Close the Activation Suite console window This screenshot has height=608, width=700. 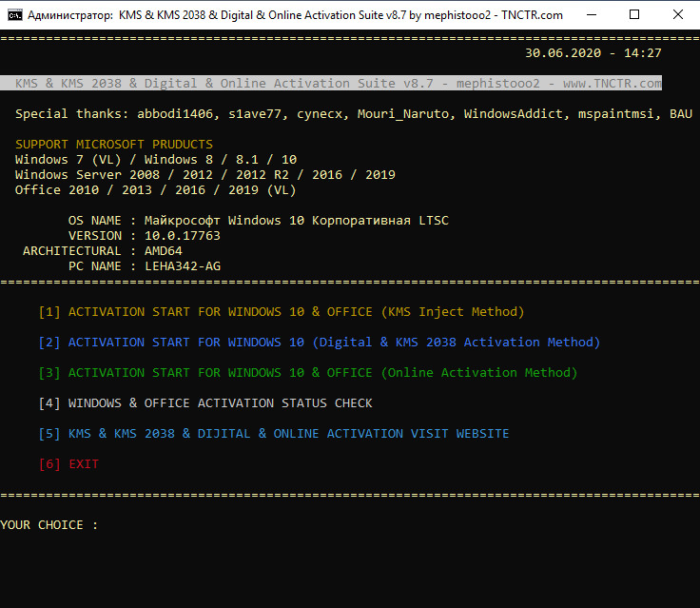coord(677,14)
